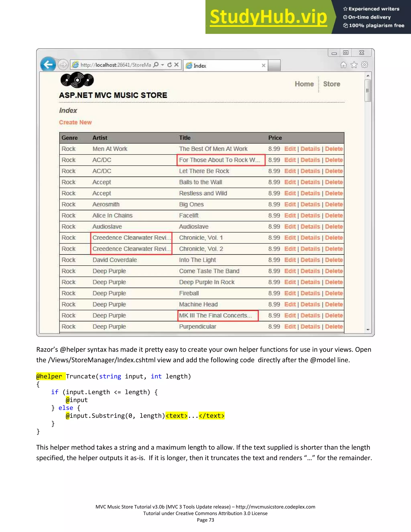Screen dimensions: 411x532
Task: Click the Alice In Chains artist cell
Action: (113, 216)
